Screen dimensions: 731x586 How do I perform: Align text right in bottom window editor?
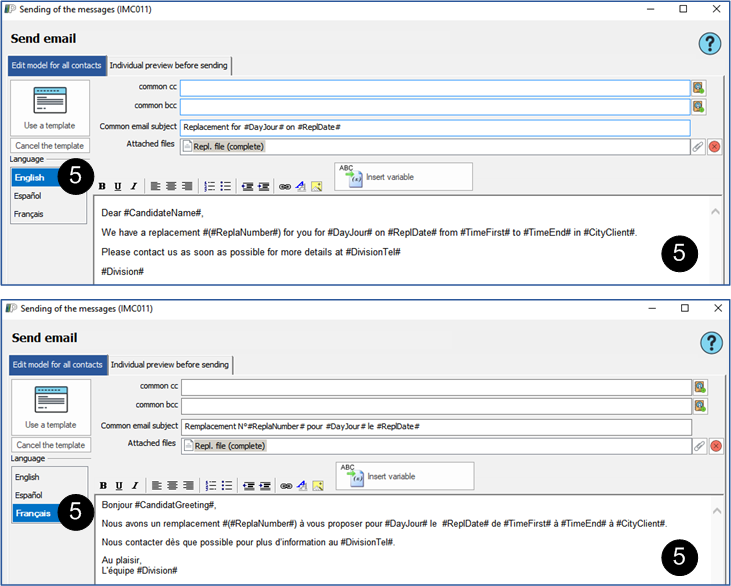[188, 486]
